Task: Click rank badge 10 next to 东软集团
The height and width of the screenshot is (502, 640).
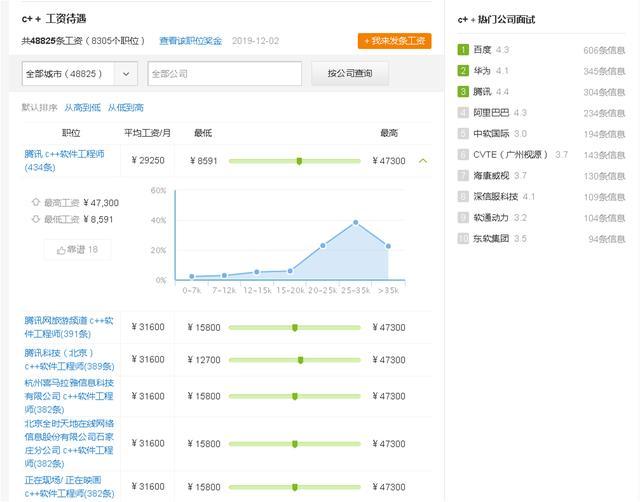Action: click(463, 238)
